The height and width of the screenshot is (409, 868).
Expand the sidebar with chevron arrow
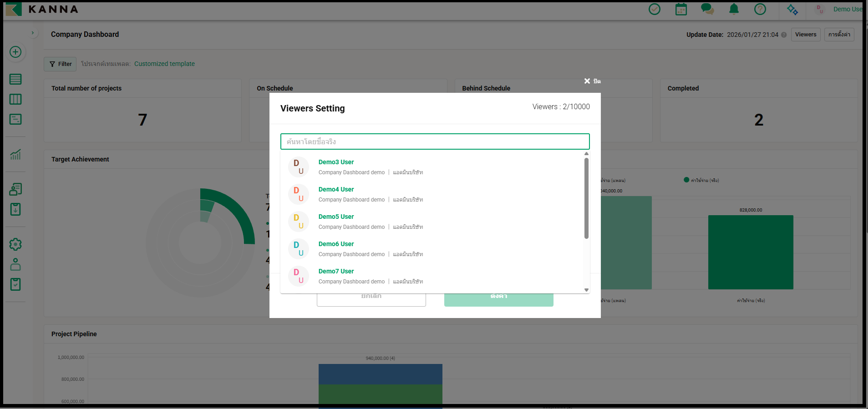[33, 33]
